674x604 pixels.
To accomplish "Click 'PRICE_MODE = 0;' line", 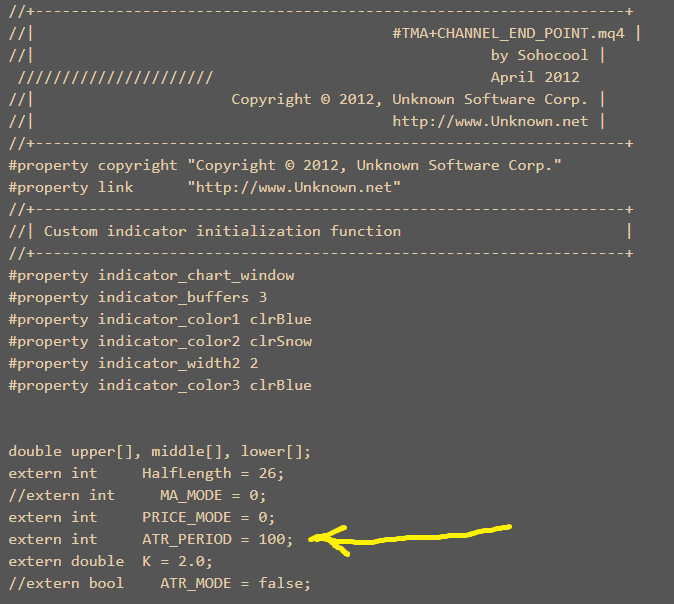I will [x=142, y=517].
